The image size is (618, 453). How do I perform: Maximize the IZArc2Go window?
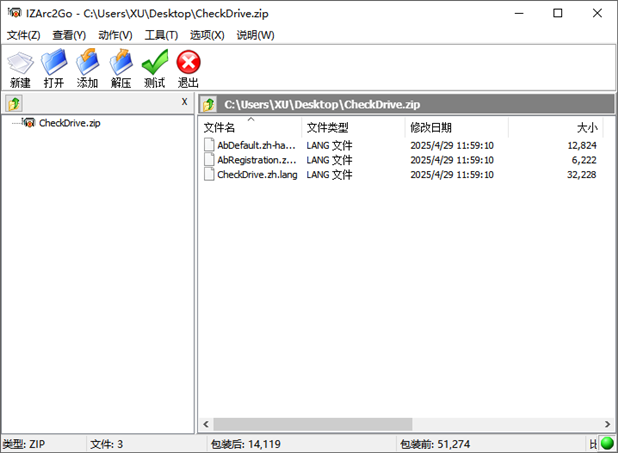[x=557, y=13]
